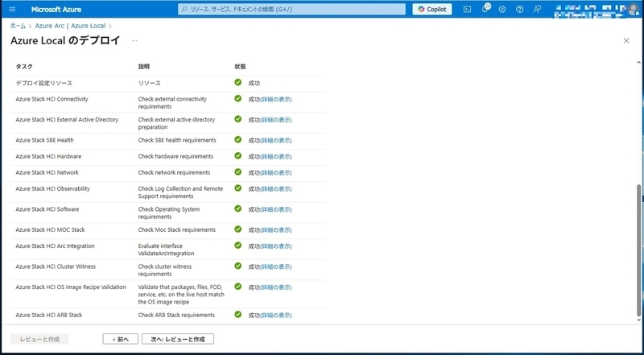The height and width of the screenshot is (355, 644).
Task: Select text 'Check hardware requirements'
Action: pyautogui.click(x=175, y=156)
